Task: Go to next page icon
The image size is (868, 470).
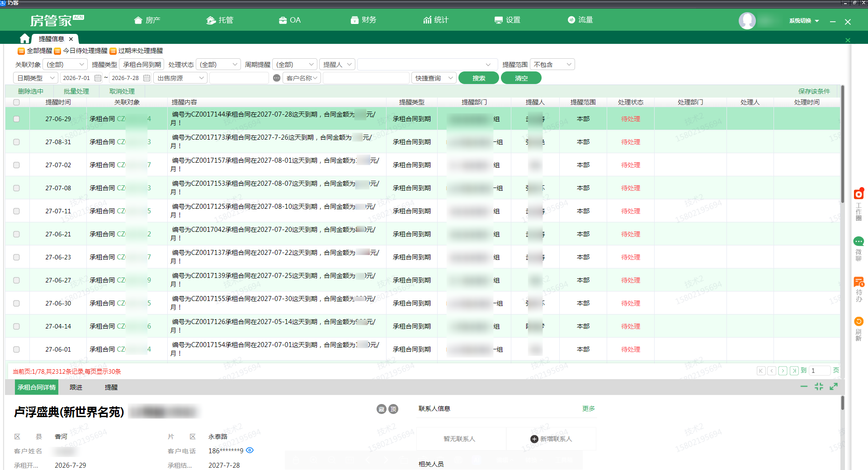Action: click(783, 371)
